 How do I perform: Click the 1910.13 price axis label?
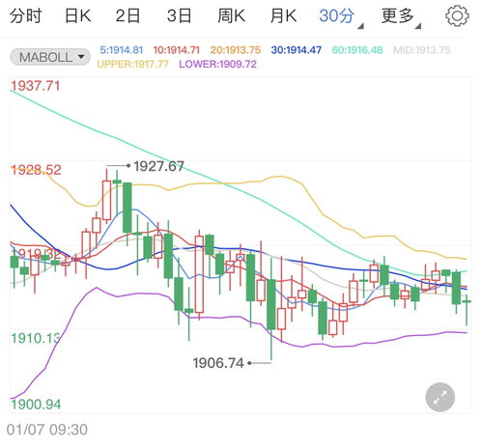[x=36, y=338]
